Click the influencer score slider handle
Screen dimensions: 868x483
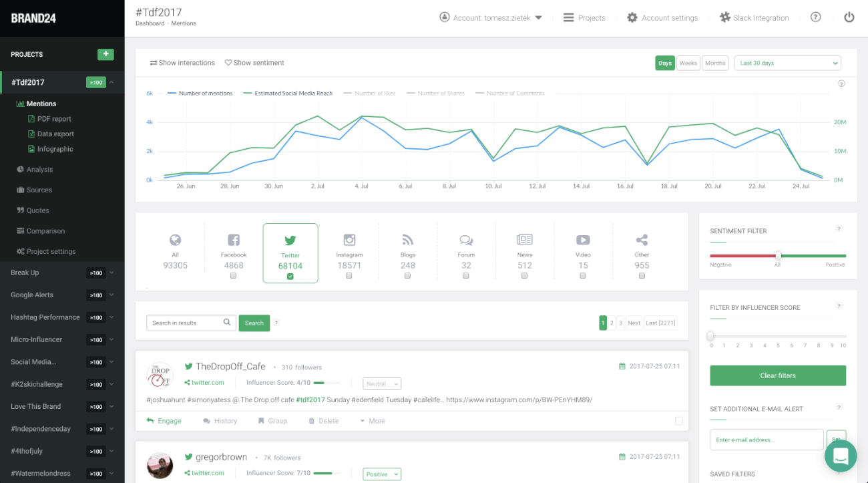pos(710,336)
